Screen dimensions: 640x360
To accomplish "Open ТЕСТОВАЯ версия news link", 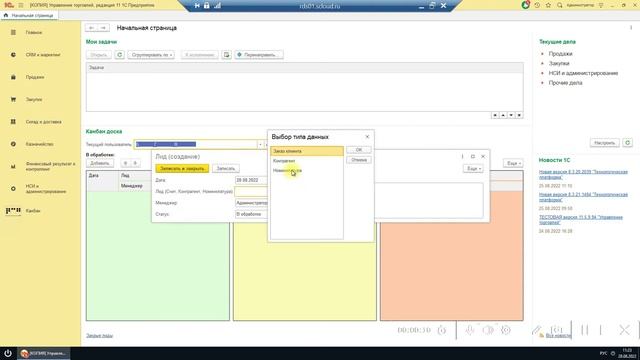I will 581,220.
